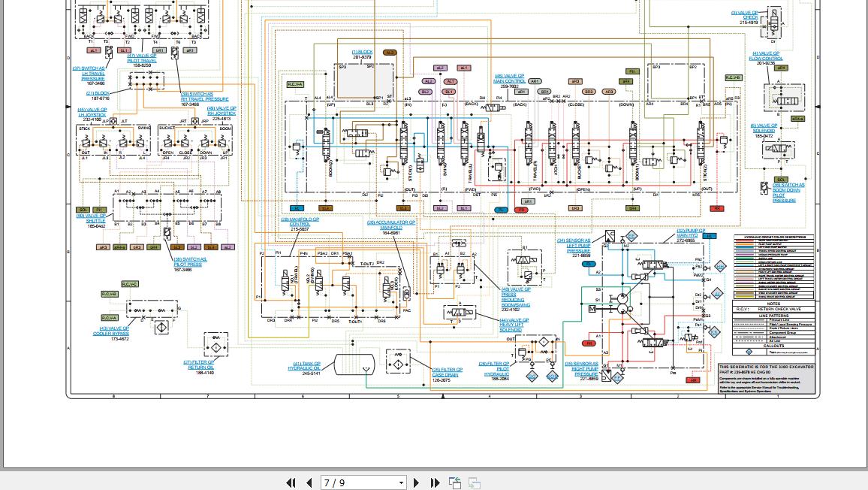Image resolution: width=868 pixels, height=490 pixels.
Task: Open the Filter GP Return Oil link
Action: pyautogui.click(x=199, y=364)
